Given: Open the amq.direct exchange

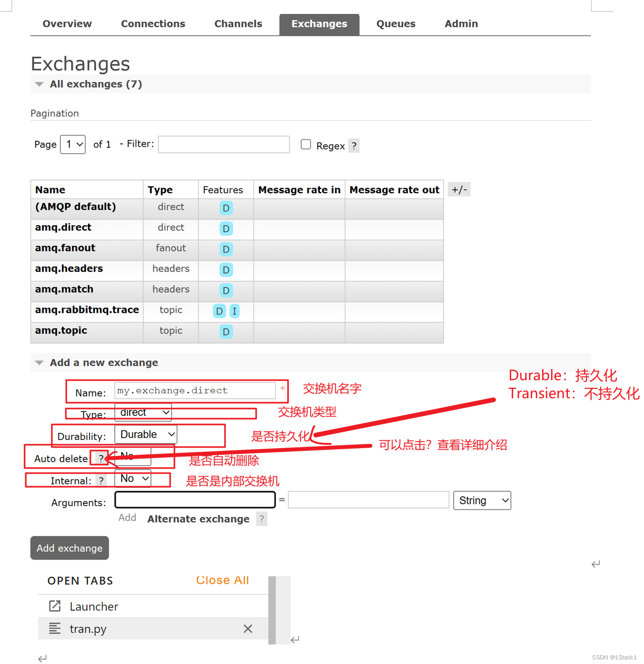Looking at the screenshot, I should [63, 228].
